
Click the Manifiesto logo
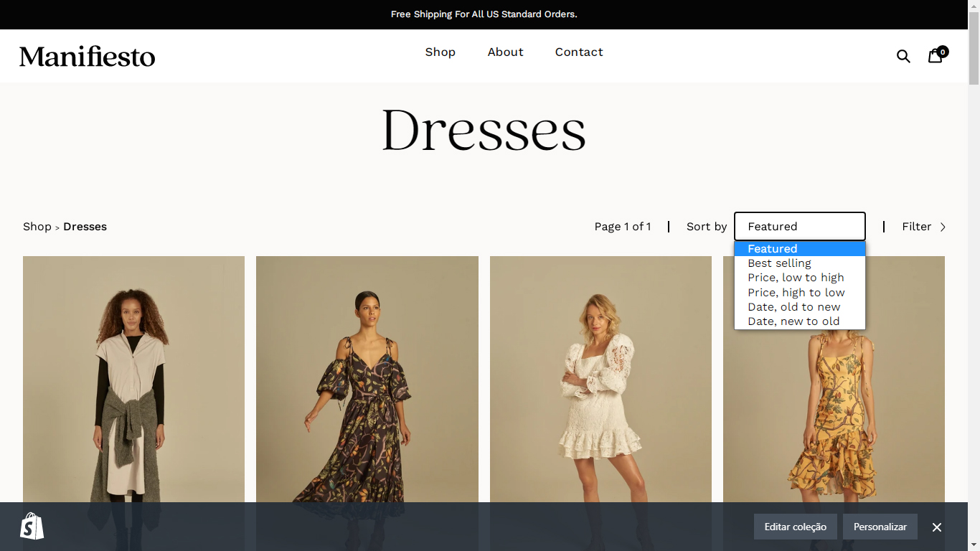[x=87, y=56]
